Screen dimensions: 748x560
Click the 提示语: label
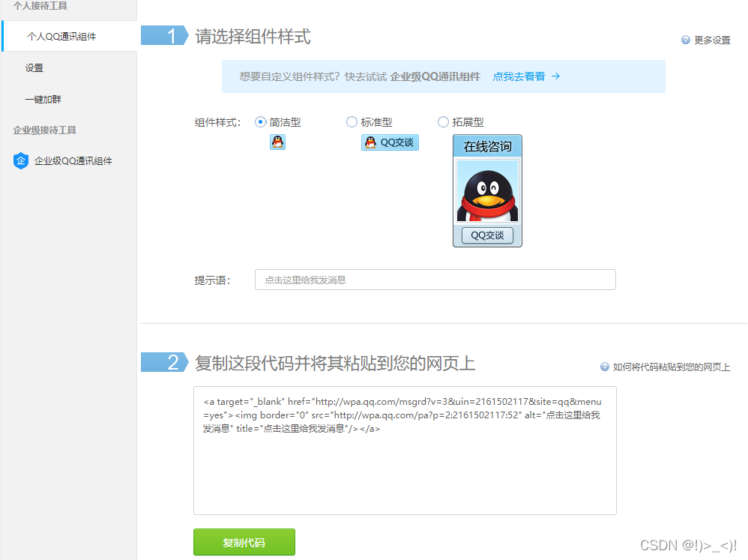click(x=212, y=280)
